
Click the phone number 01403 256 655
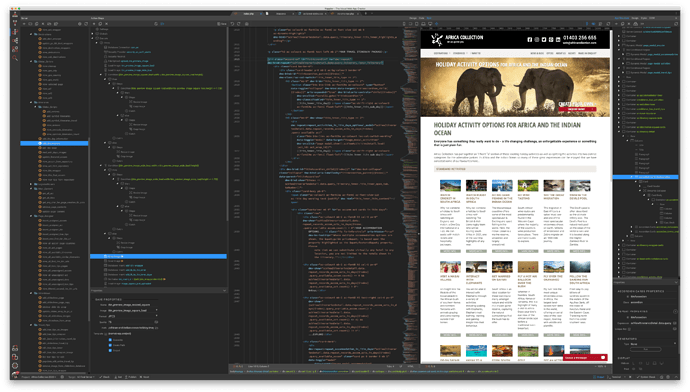coord(580,38)
